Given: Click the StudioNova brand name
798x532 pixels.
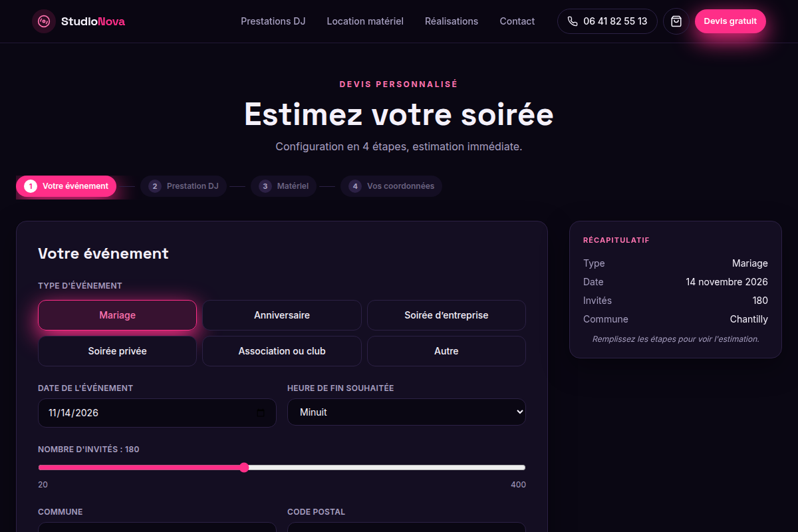Looking at the screenshot, I should 93,21.
